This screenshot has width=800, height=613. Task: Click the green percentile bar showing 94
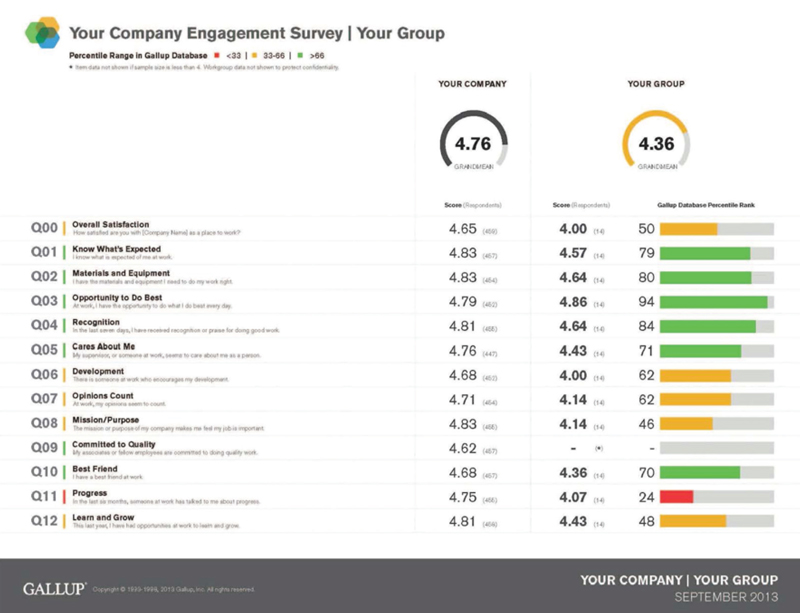[714, 302]
